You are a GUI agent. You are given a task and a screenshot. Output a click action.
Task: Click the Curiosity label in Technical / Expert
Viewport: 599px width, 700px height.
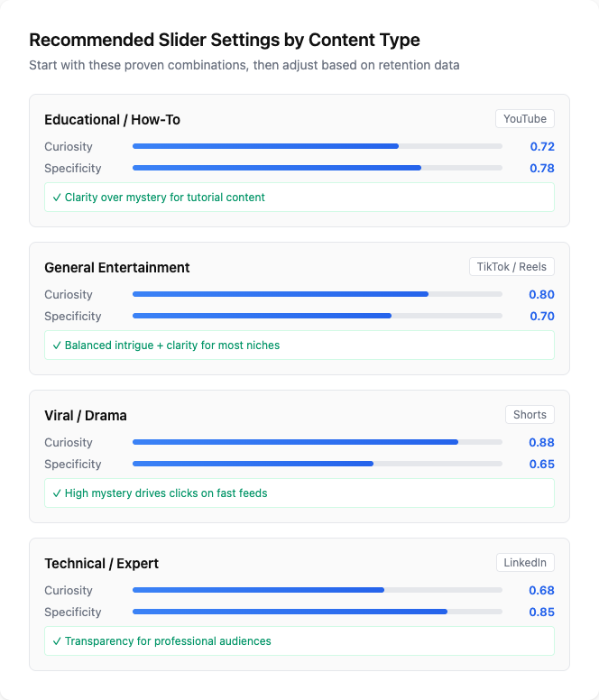pos(69,590)
